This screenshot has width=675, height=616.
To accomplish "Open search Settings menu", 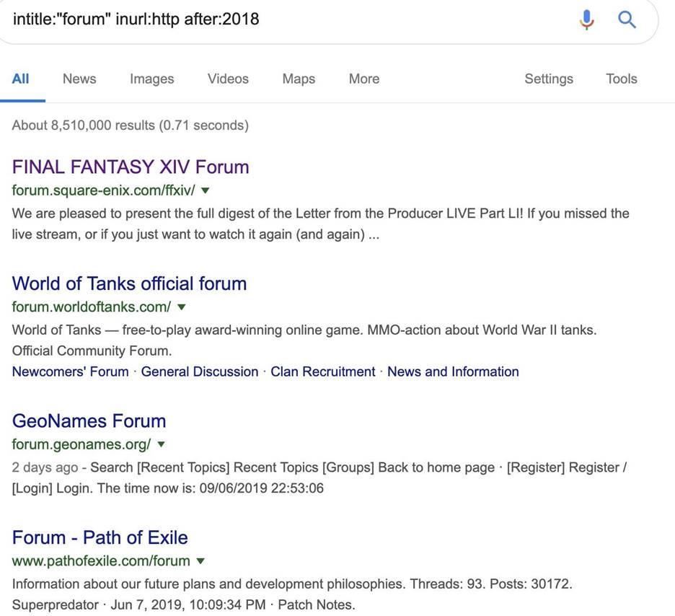I will click(x=548, y=79).
